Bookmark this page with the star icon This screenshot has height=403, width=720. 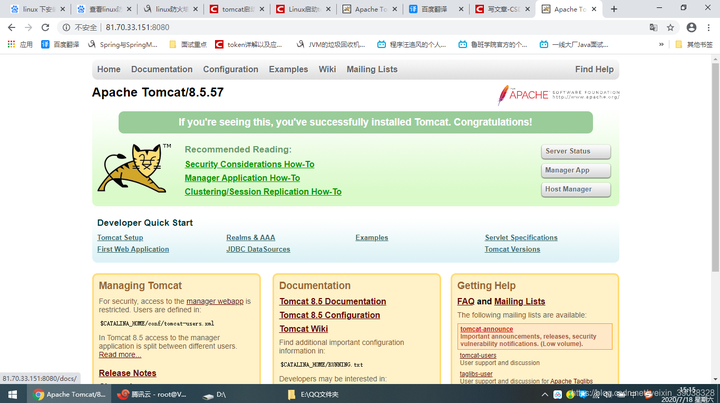pyautogui.click(x=670, y=28)
